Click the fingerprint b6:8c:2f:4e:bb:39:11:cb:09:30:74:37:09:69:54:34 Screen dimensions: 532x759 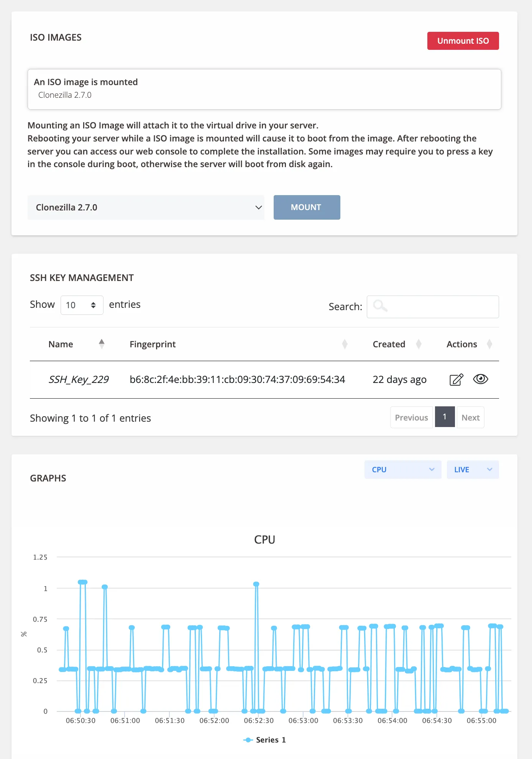(237, 379)
